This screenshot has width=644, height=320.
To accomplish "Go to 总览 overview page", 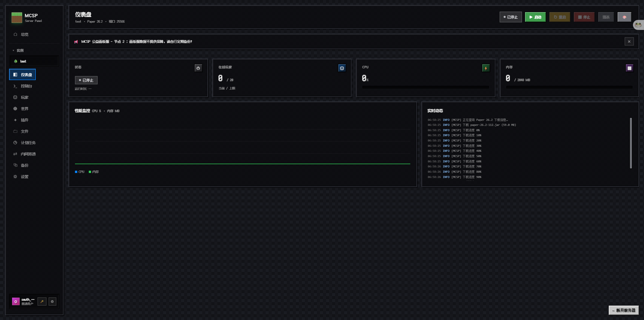I will [x=34, y=34].
